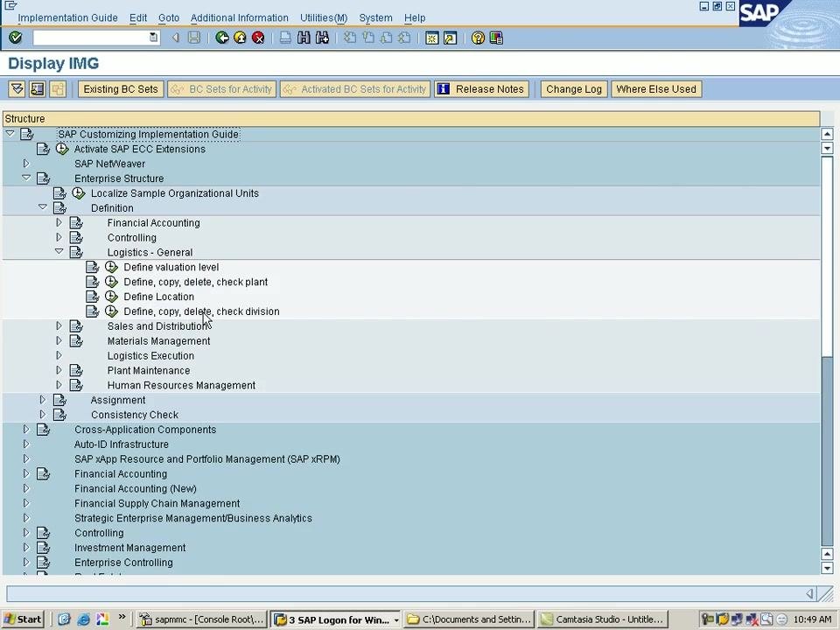Click the Save diskette icon
This screenshot has width=840, height=630.
(x=194, y=38)
